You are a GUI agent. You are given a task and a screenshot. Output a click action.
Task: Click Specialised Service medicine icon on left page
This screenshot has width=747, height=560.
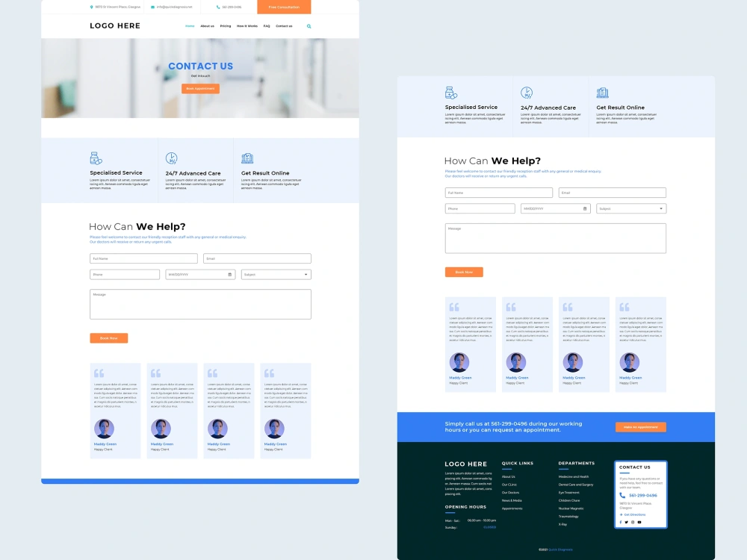click(x=96, y=158)
